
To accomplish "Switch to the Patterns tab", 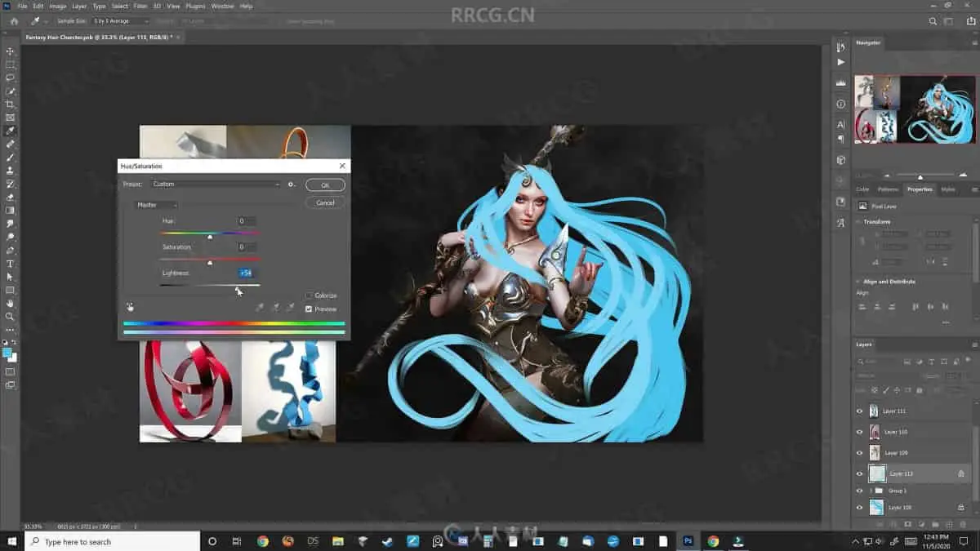I will (x=889, y=189).
